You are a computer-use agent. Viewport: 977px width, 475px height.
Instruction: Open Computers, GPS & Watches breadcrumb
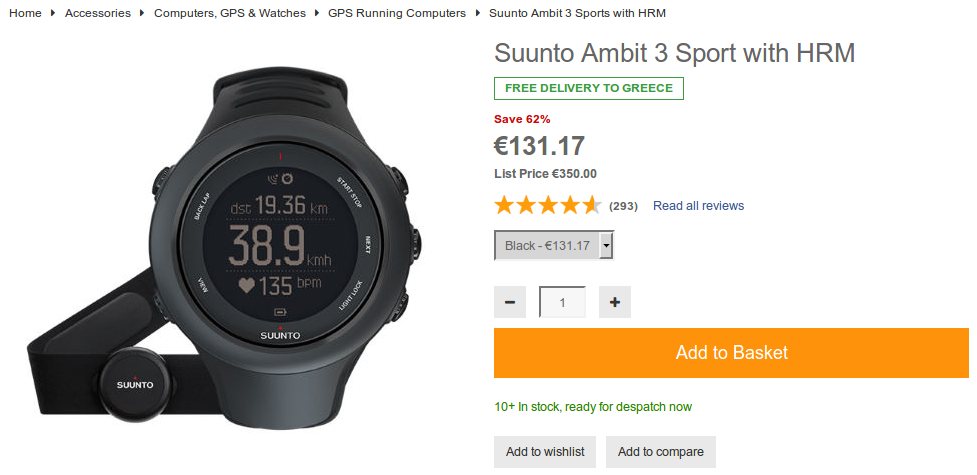click(x=230, y=13)
